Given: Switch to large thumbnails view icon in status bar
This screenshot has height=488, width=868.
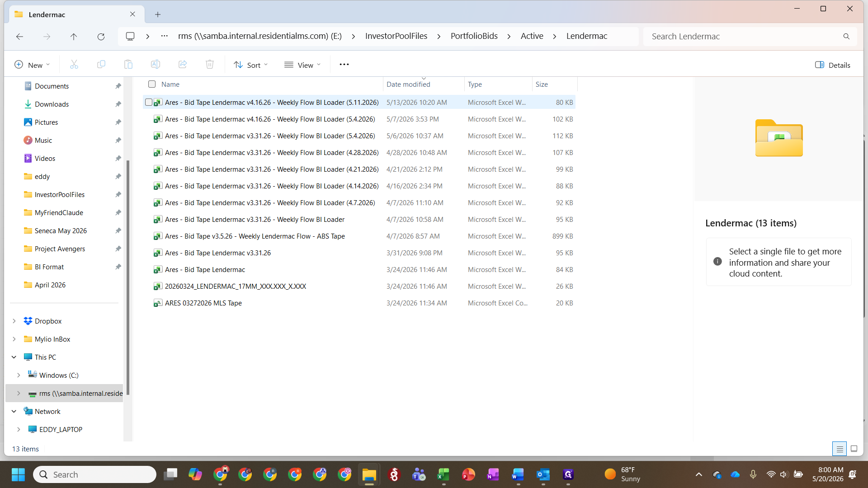Looking at the screenshot, I should click(x=854, y=449).
